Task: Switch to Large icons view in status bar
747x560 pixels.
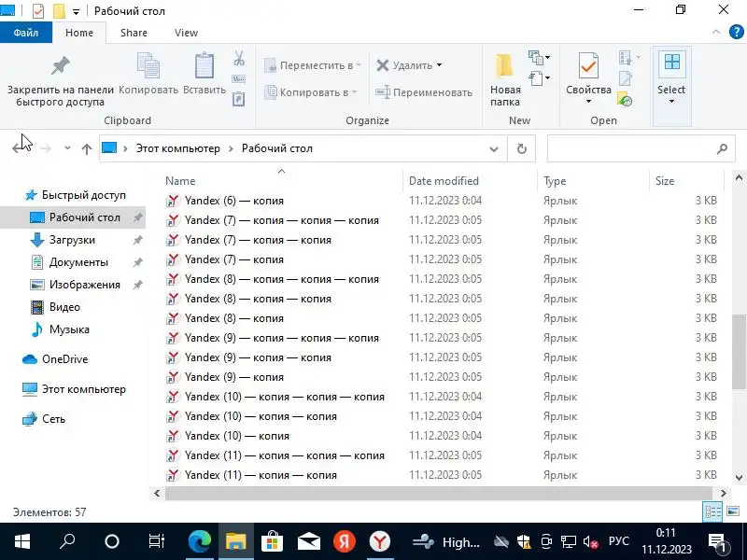Action: [733, 511]
